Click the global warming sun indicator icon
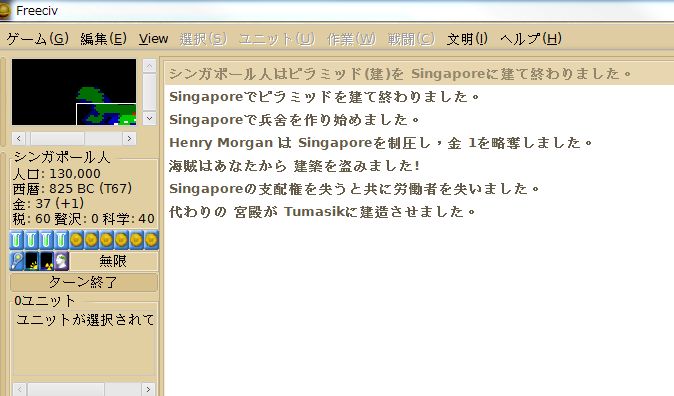Viewport: 674px width, 396px height. (32, 261)
